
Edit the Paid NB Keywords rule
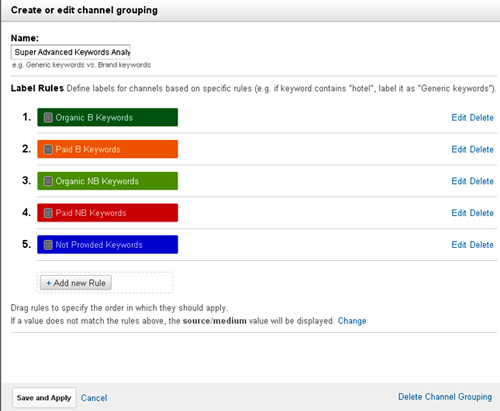pos(459,213)
